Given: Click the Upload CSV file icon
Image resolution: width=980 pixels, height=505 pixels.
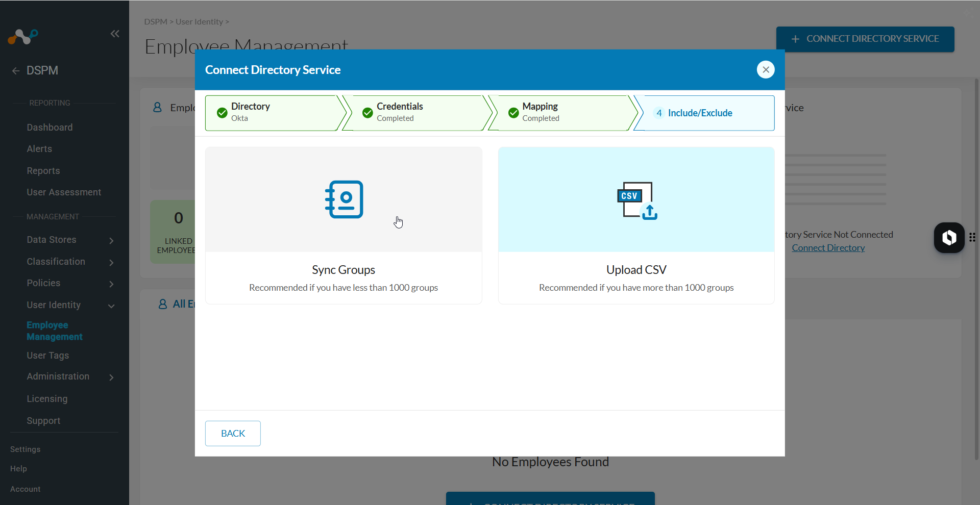Looking at the screenshot, I should tap(637, 200).
